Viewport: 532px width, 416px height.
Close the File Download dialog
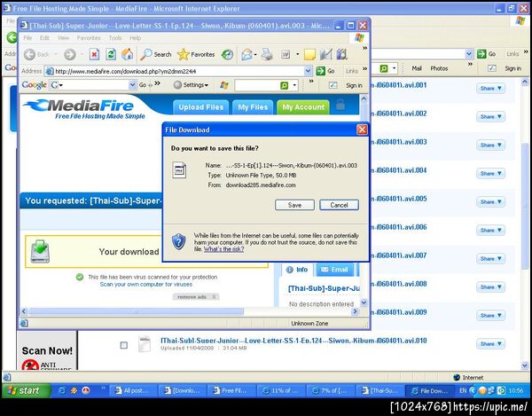[362, 130]
